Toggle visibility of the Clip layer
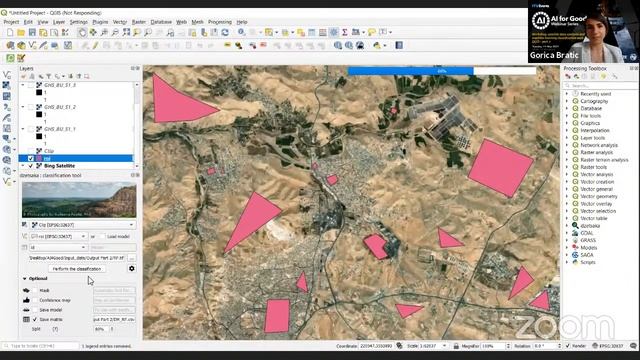Screen dimensions: 640x360 click(x=31, y=151)
